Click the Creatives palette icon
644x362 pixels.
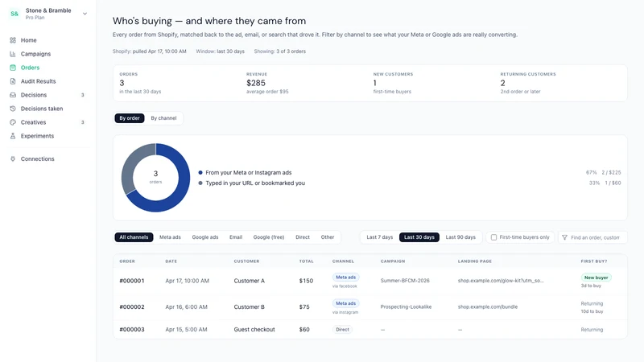tap(13, 122)
